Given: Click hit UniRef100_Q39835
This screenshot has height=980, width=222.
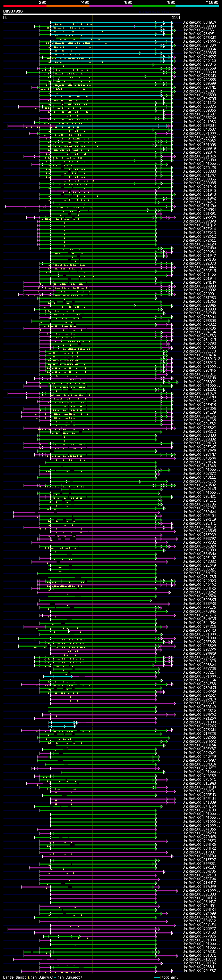Looking at the screenshot, I should pos(199,53).
